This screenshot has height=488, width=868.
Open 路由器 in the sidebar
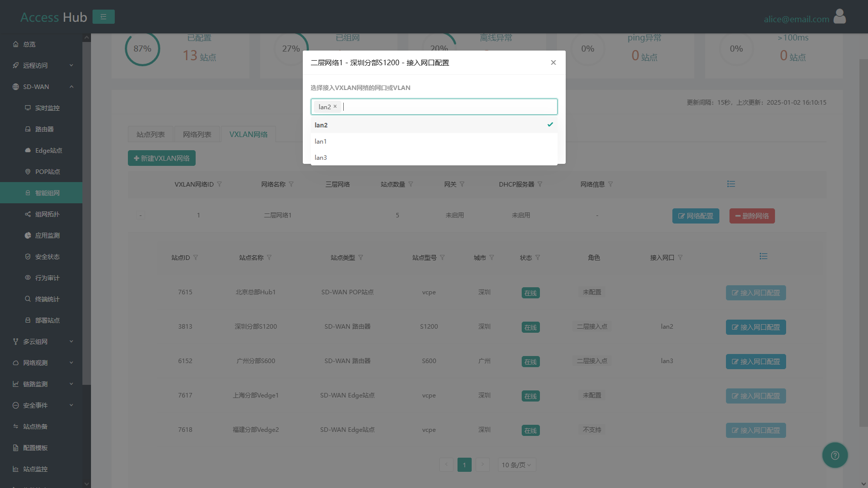click(41, 129)
